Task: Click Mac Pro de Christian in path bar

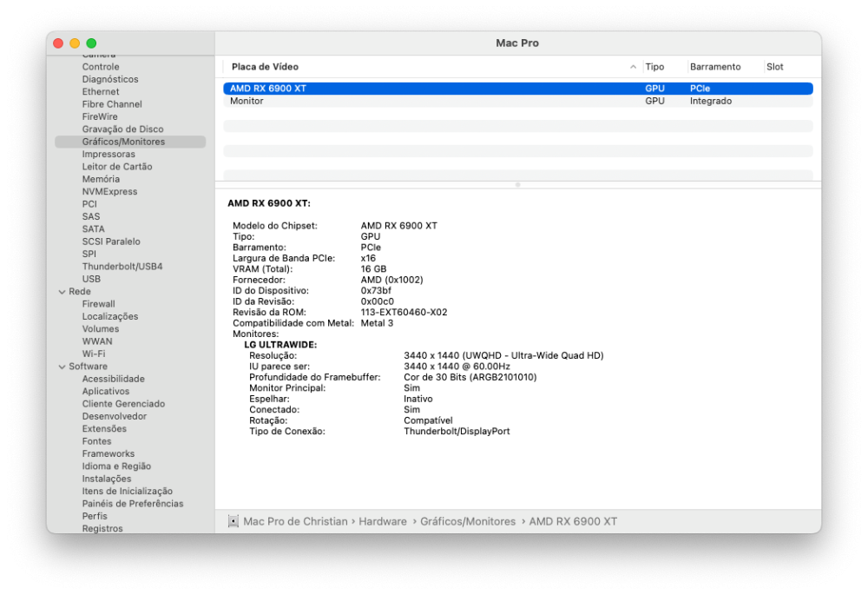Action: [x=295, y=521]
